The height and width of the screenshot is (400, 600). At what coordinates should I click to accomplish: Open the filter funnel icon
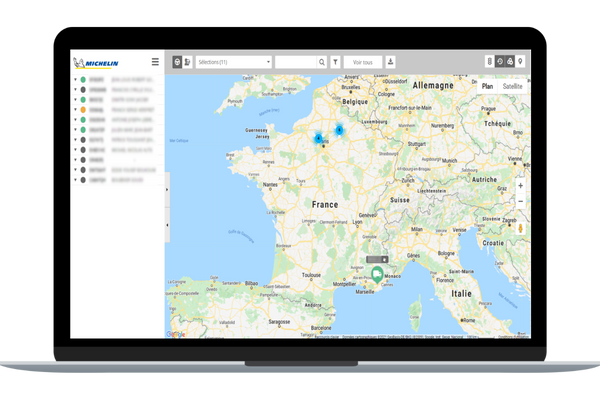point(335,62)
